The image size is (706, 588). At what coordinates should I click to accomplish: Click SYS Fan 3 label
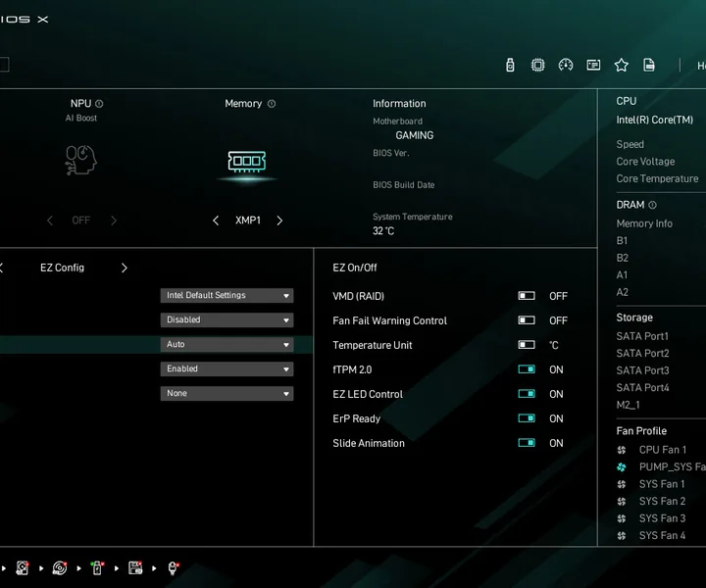click(x=662, y=518)
